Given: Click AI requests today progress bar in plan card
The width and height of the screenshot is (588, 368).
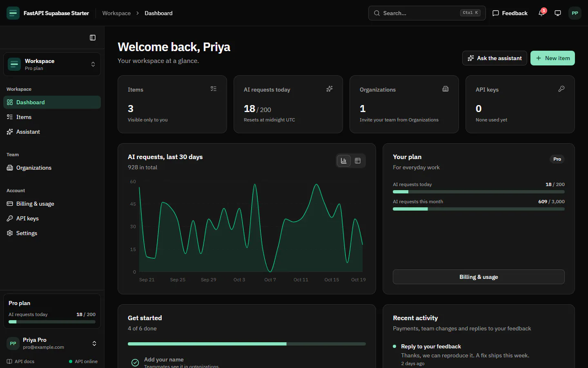Looking at the screenshot, I should [x=479, y=192].
